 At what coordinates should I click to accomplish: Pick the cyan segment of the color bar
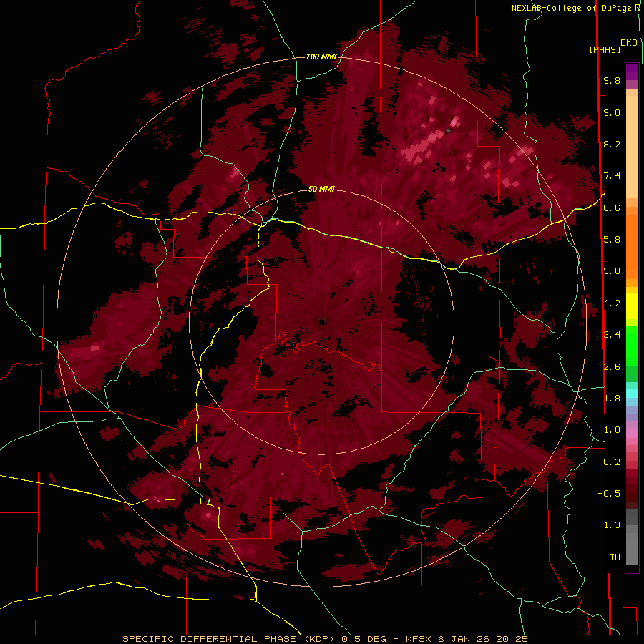(632, 394)
